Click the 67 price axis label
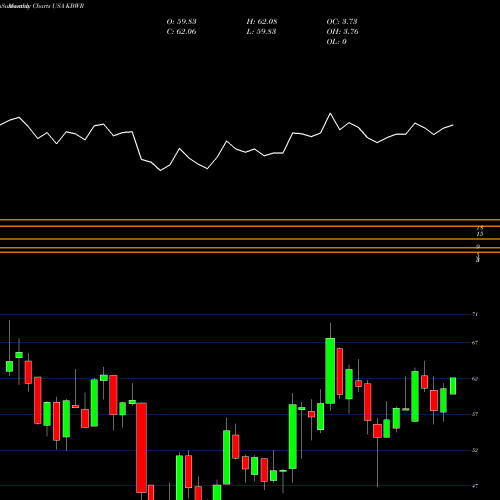Viewport: 500px width, 500px height. pyautogui.click(x=475, y=343)
